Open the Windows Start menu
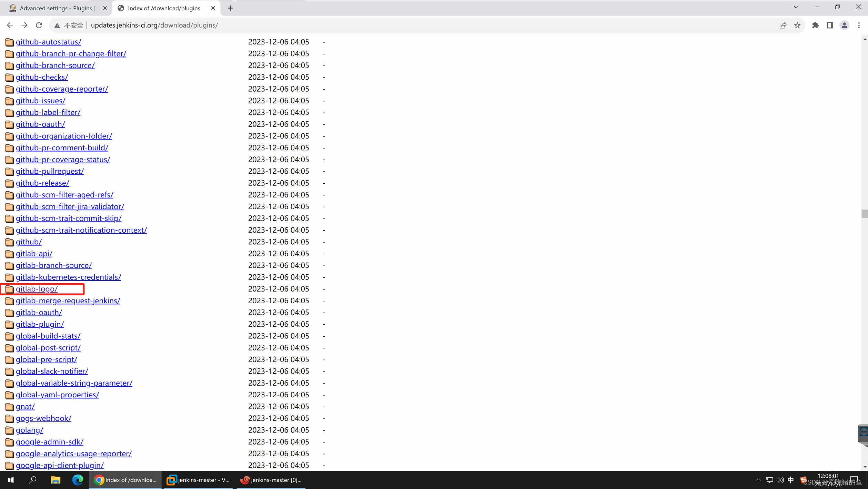The width and height of the screenshot is (868, 489). coord(11,480)
